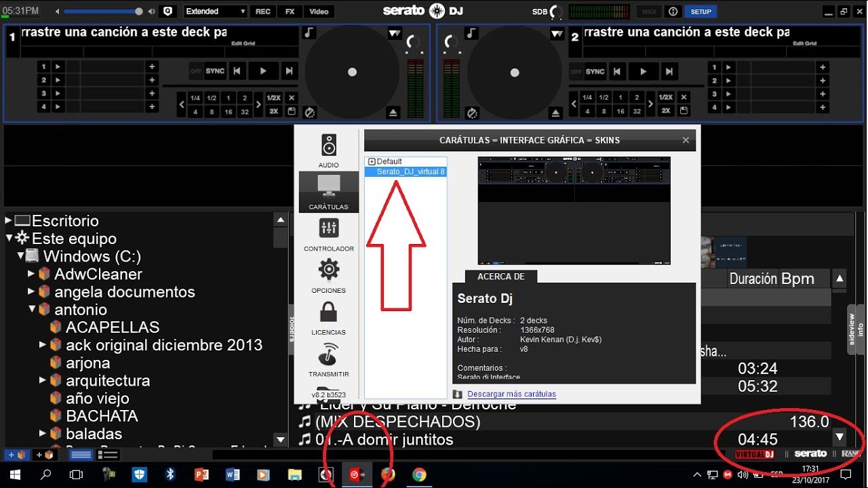This screenshot has height=488, width=868.
Task: Click deck 2 slip mode icon
Action: tap(472, 113)
